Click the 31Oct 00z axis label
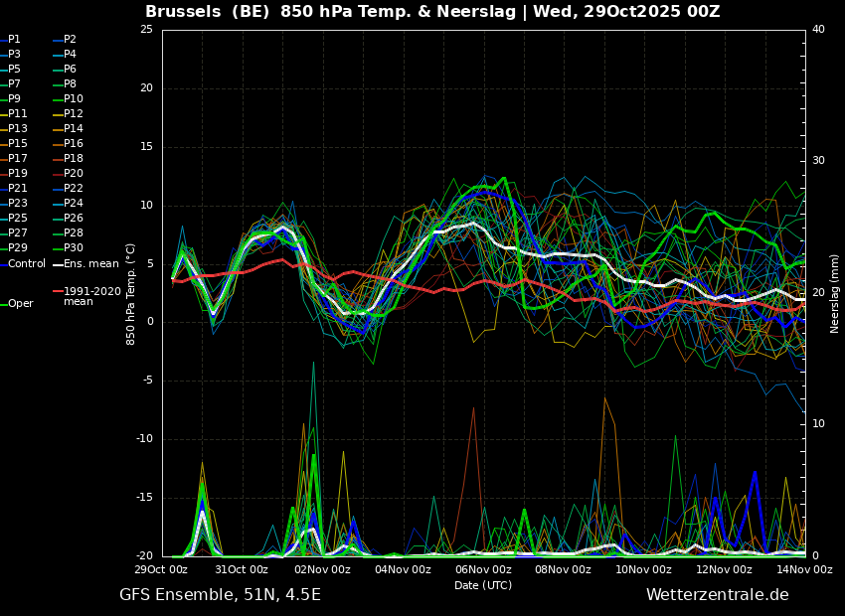845x616 pixels. [x=242, y=569]
